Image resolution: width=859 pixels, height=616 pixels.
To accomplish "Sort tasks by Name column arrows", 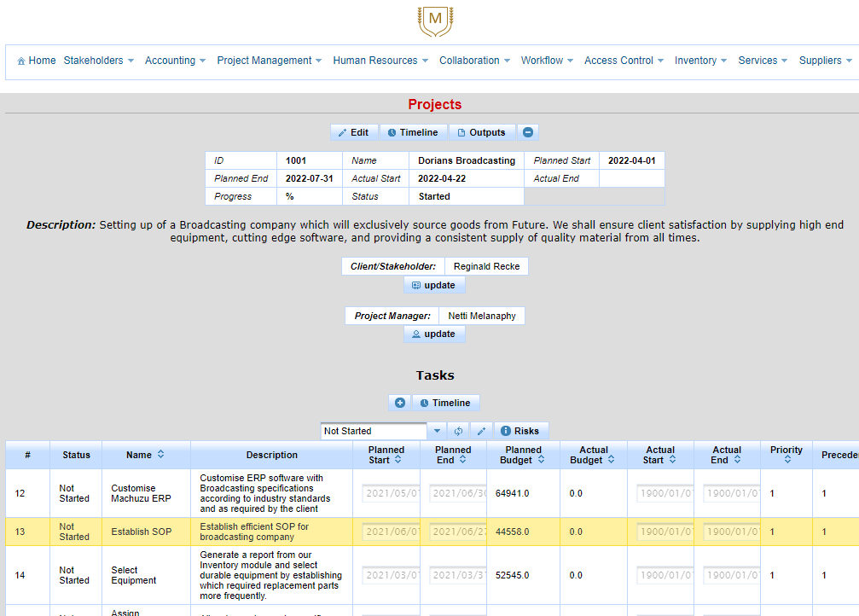I will coord(160,455).
